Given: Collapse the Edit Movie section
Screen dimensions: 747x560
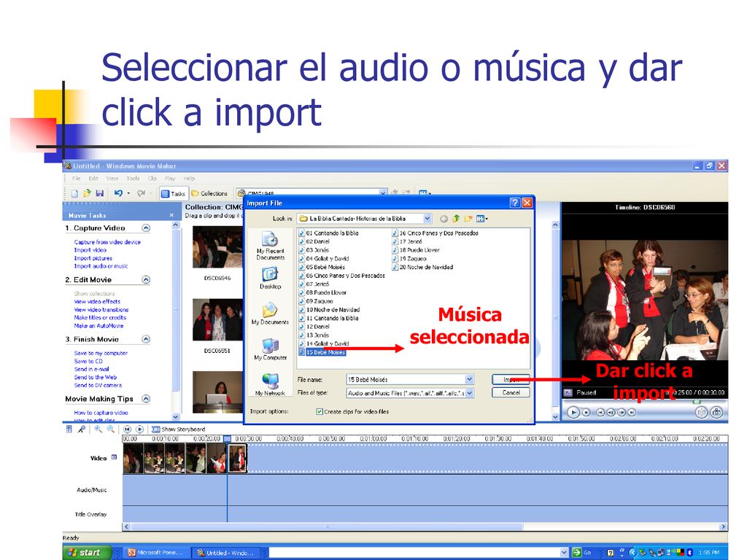Looking at the screenshot, I should (146, 279).
